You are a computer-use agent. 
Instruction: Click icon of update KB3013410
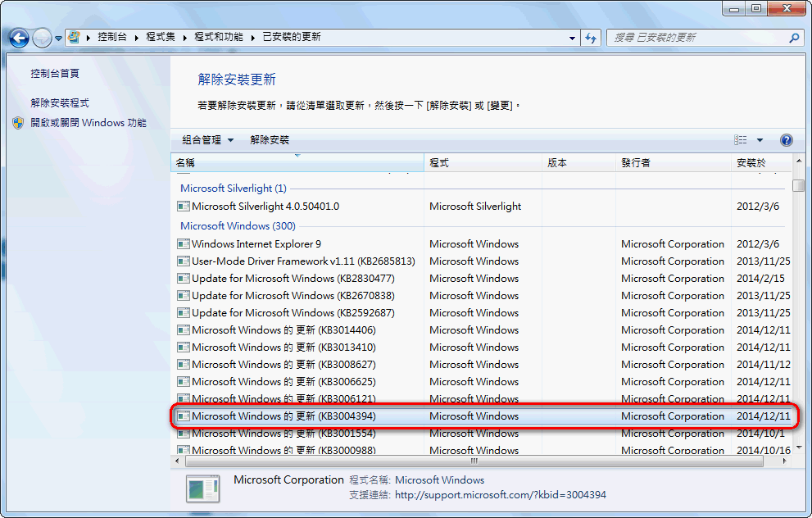pyautogui.click(x=184, y=347)
